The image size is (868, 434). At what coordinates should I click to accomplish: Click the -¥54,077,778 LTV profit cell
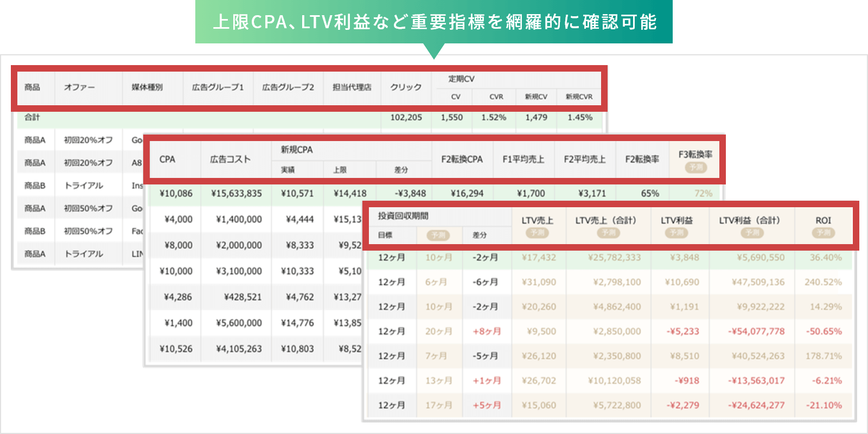[756, 331]
